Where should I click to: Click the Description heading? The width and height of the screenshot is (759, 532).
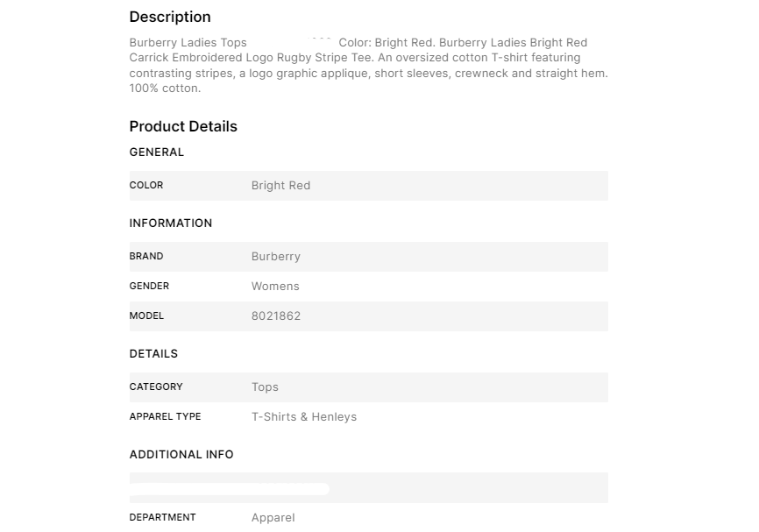click(x=170, y=17)
